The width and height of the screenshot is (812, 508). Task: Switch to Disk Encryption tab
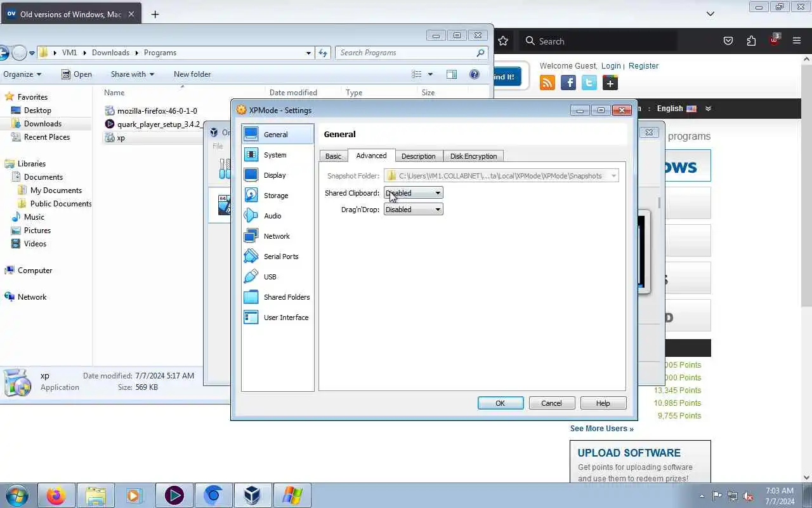tap(473, 156)
